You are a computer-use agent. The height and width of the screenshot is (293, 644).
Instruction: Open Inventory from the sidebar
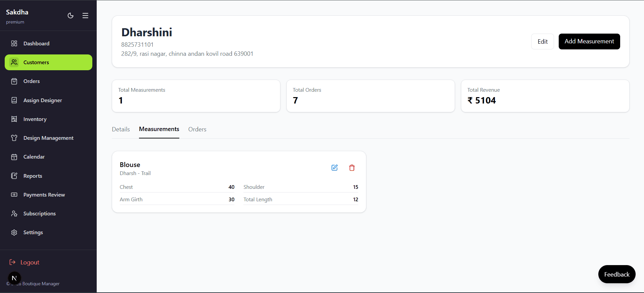(x=48, y=119)
